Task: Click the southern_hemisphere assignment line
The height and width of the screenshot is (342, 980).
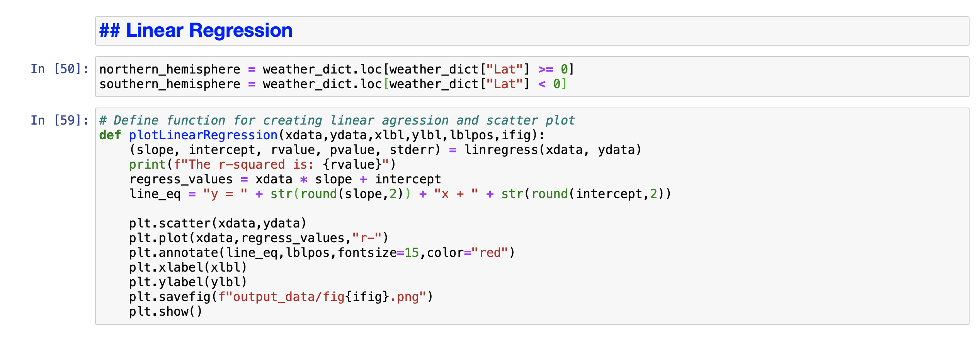Action: 333,84
